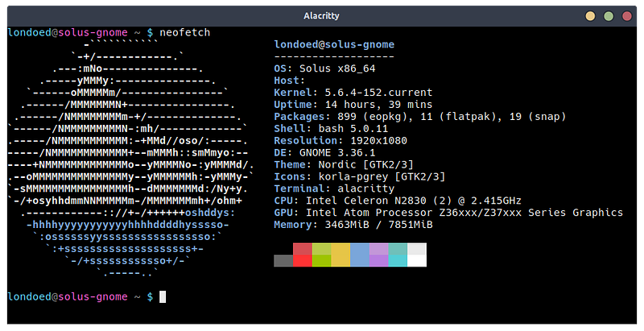
Task: Click the yellow minimize window button
Action: 590,16
